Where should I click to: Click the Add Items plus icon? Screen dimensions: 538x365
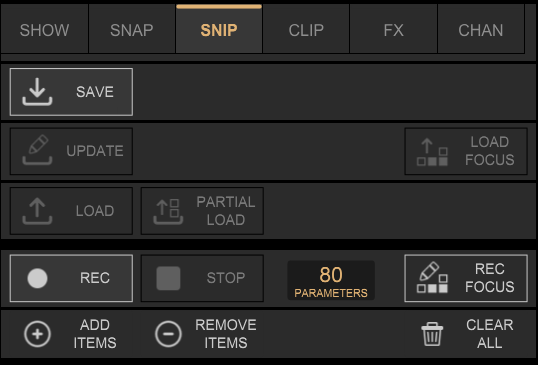pyautogui.click(x=37, y=334)
